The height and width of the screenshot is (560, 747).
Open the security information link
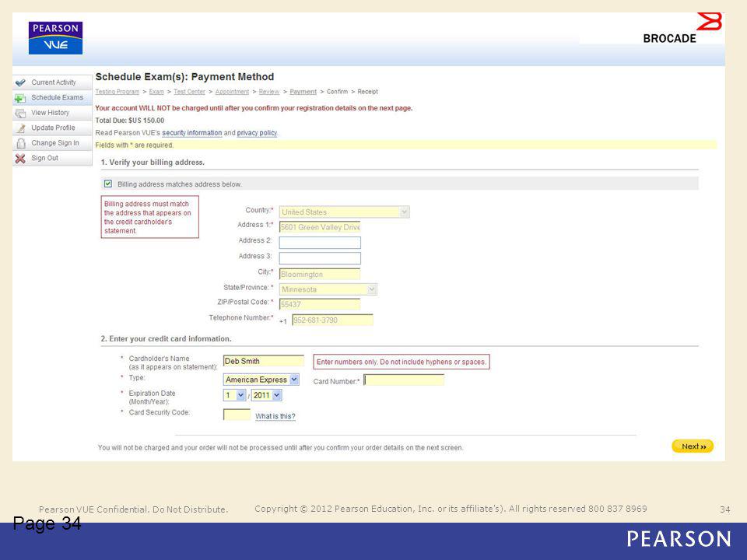(192, 133)
